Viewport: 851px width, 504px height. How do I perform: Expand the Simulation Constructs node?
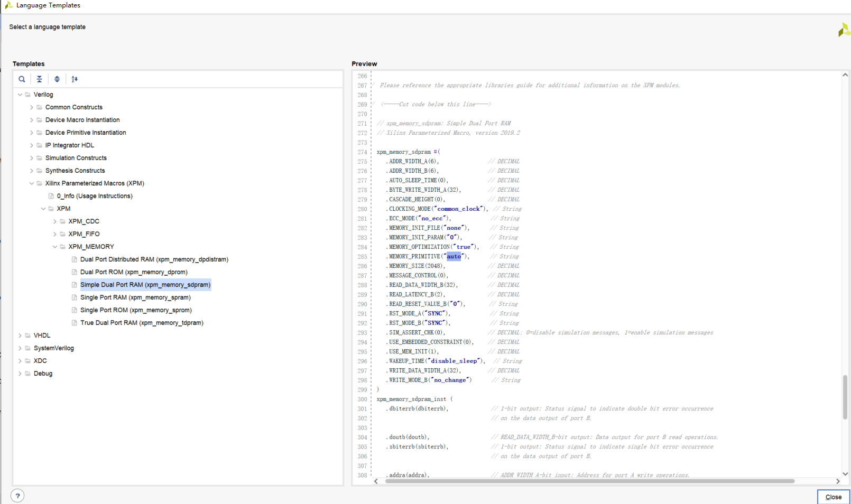[x=32, y=158]
